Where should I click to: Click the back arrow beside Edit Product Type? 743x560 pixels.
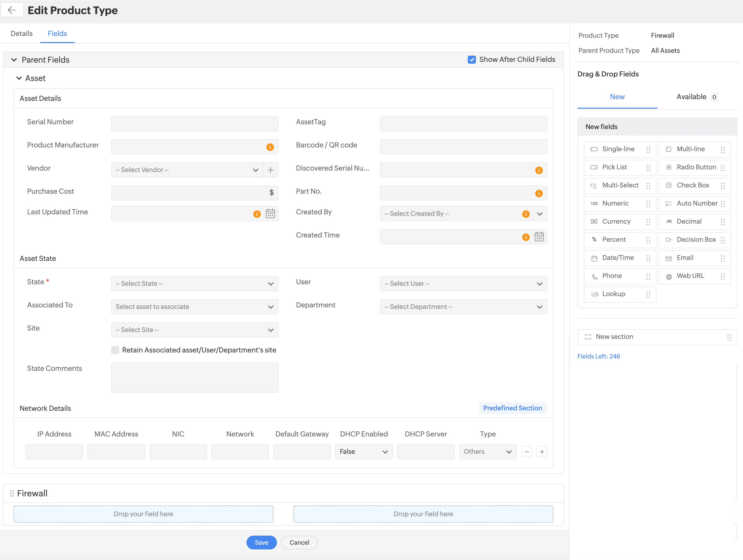[12, 10]
